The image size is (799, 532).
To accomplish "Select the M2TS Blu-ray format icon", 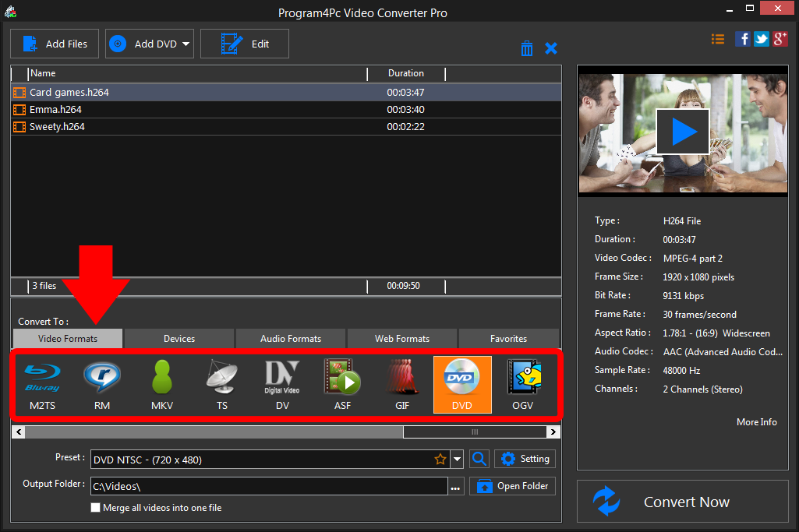I will 42,384.
